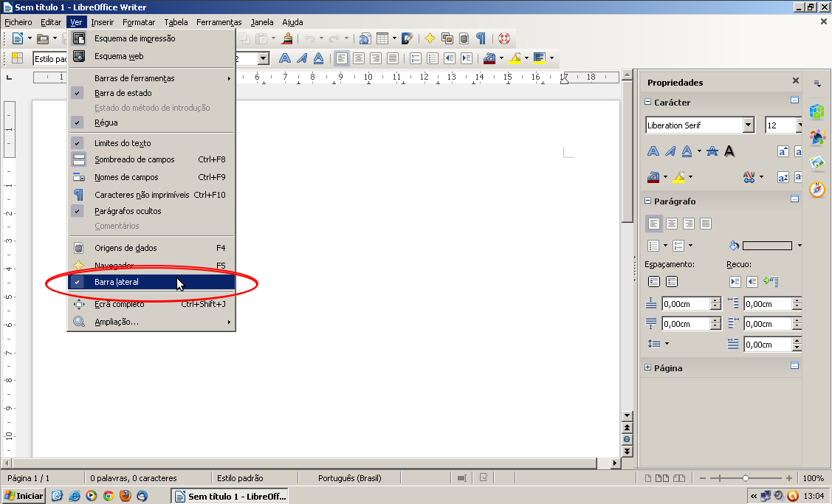Center align paragraph in the Parágrafo panel
This screenshot has width=832, height=504.
(x=671, y=224)
